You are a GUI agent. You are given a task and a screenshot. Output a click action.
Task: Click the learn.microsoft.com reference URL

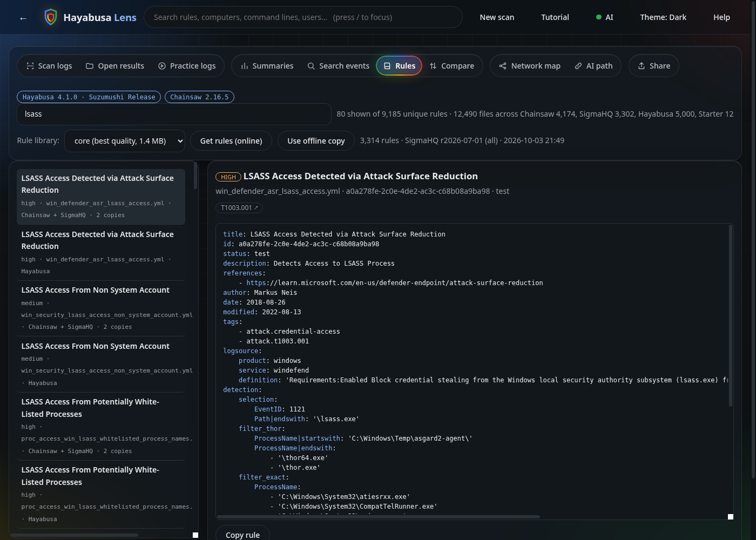coord(395,283)
